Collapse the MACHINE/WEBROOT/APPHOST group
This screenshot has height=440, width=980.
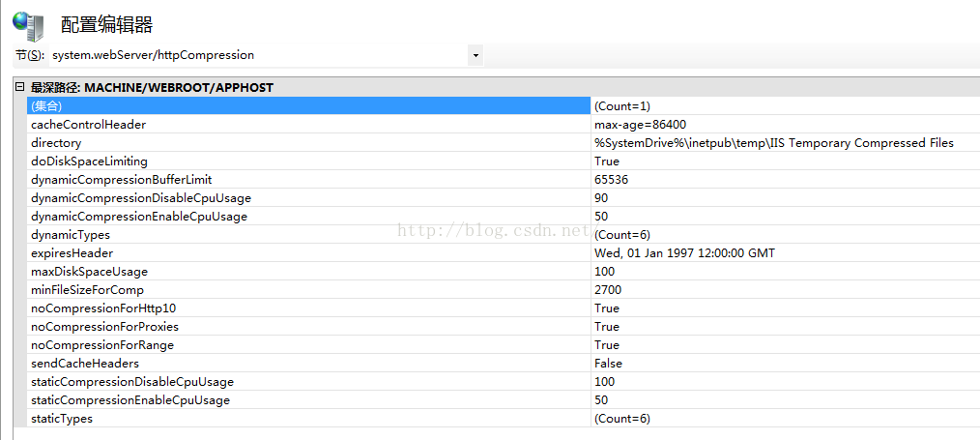click(x=19, y=87)
